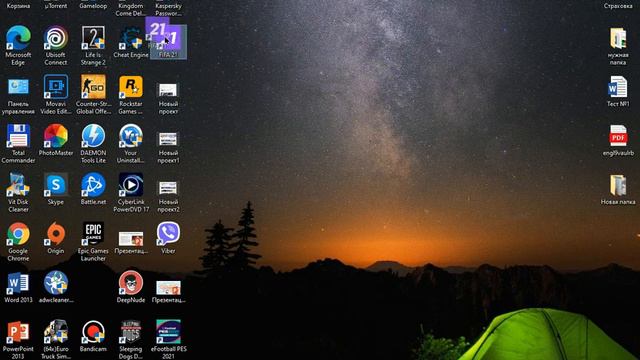Click the Vit Disk Cleaner icon
The height and width of the screenshot is (360, 640).
[x=18, y=192]
